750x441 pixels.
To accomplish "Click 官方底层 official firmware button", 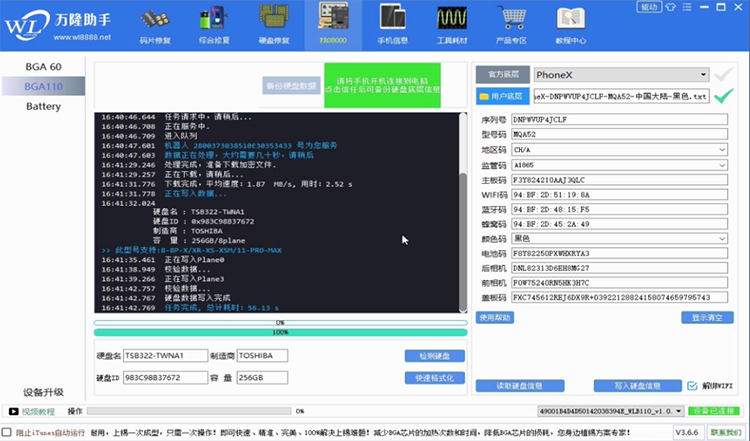I will tap(503, 75).
